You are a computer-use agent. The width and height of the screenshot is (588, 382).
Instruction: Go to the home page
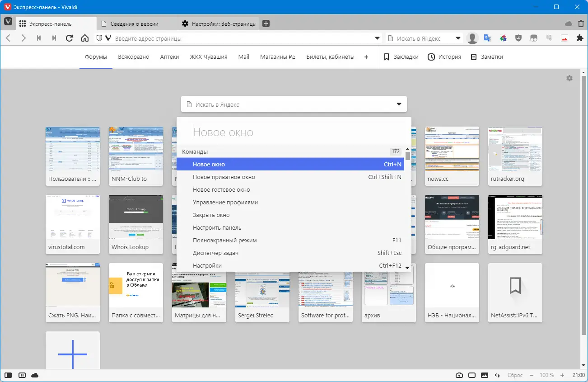[84, 38]
